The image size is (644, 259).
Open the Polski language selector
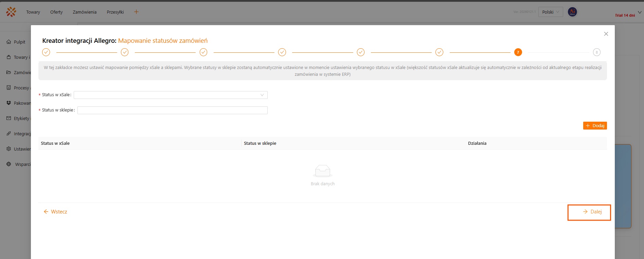click(x=550, y=12)
